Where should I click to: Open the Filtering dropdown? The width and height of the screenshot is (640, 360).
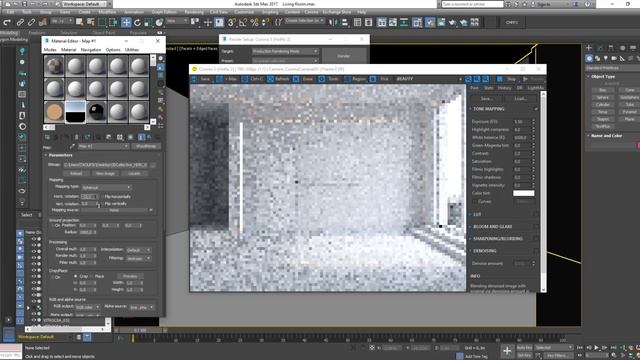click(139, 258)
